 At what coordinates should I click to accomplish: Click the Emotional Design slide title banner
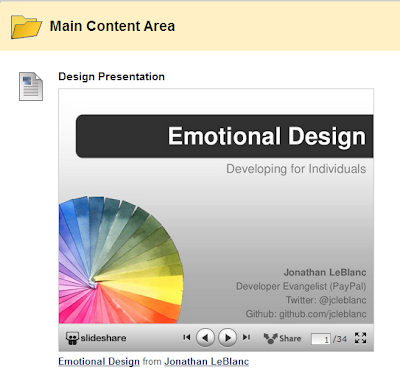coord(224,136)
